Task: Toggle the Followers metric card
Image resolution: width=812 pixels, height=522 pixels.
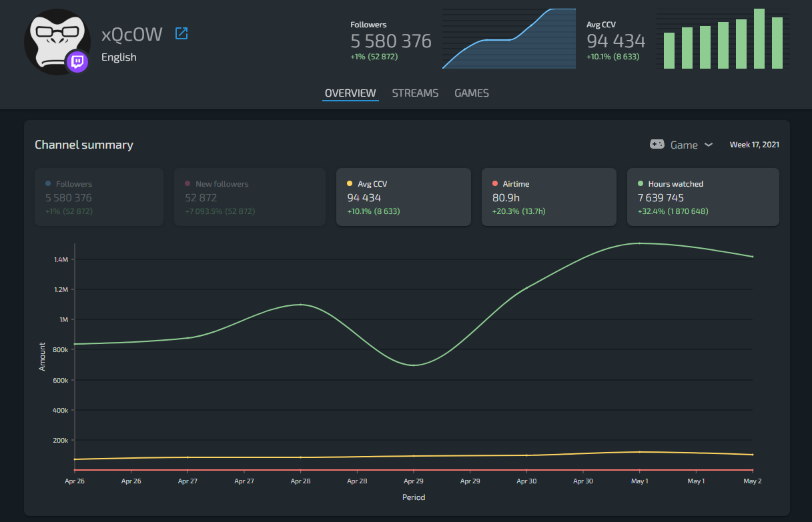Action: point(99,197)
